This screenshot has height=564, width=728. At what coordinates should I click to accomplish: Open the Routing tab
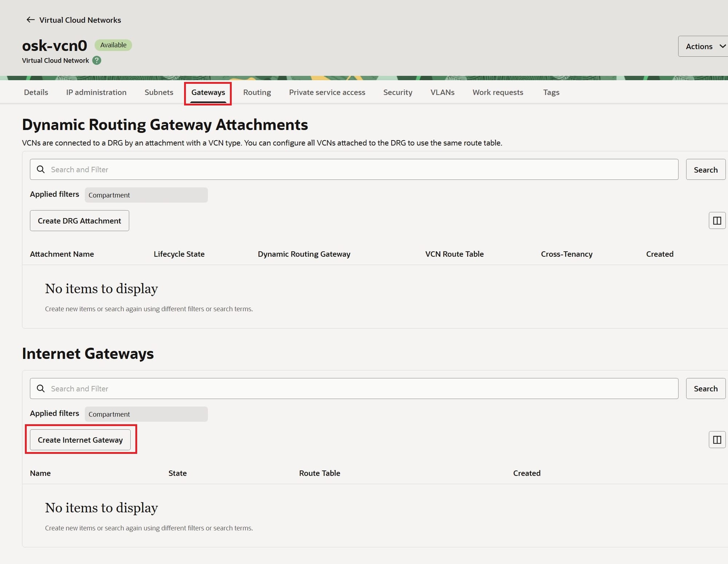(257, 92)
